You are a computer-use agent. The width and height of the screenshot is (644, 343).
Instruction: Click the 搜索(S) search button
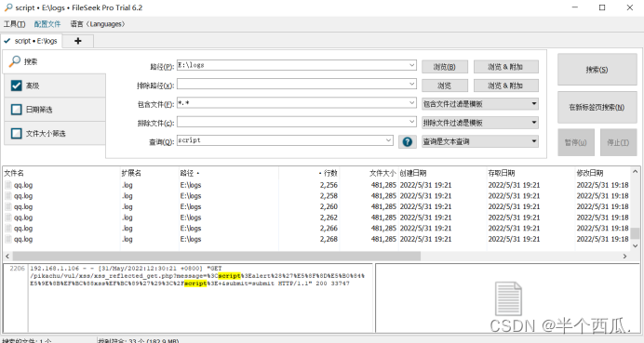pyautogui.click(x=597, y=70)
